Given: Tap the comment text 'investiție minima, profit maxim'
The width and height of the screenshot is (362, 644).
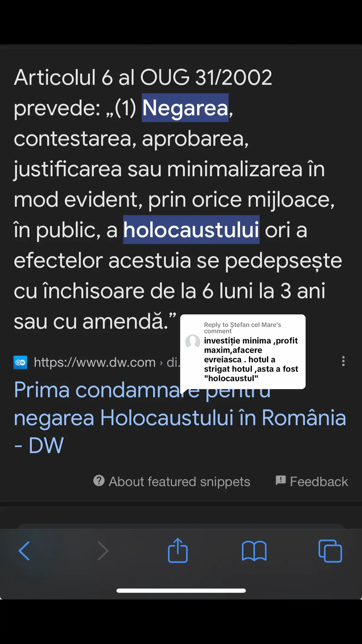Looking at the screenshot, I should pyautogui.click(x=251, y=345).
